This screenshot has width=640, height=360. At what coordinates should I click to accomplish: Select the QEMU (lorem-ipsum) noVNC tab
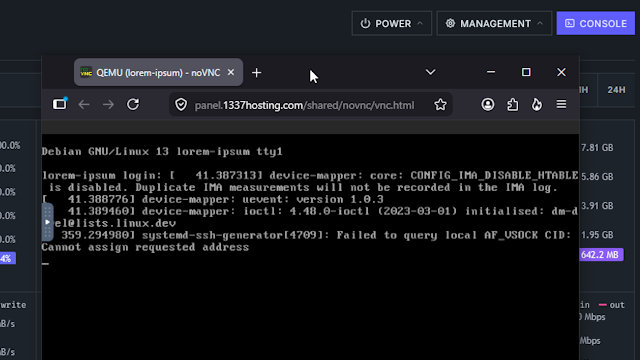pos(158,72)
